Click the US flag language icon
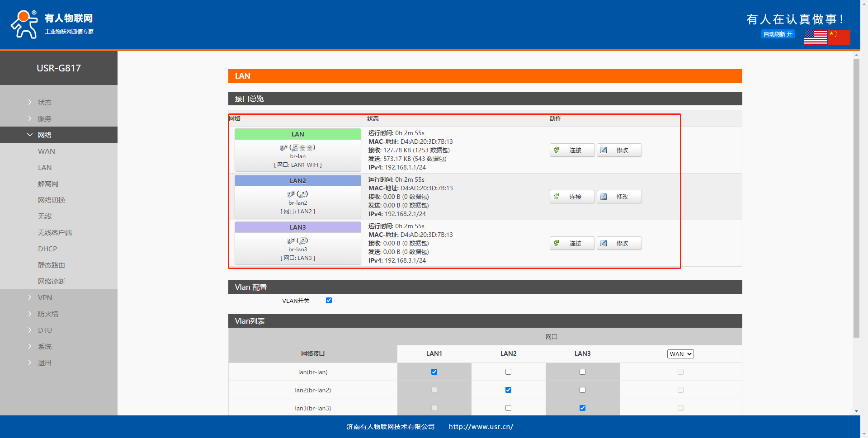This screenshot has width=868, height=438. tap(815, 37)
